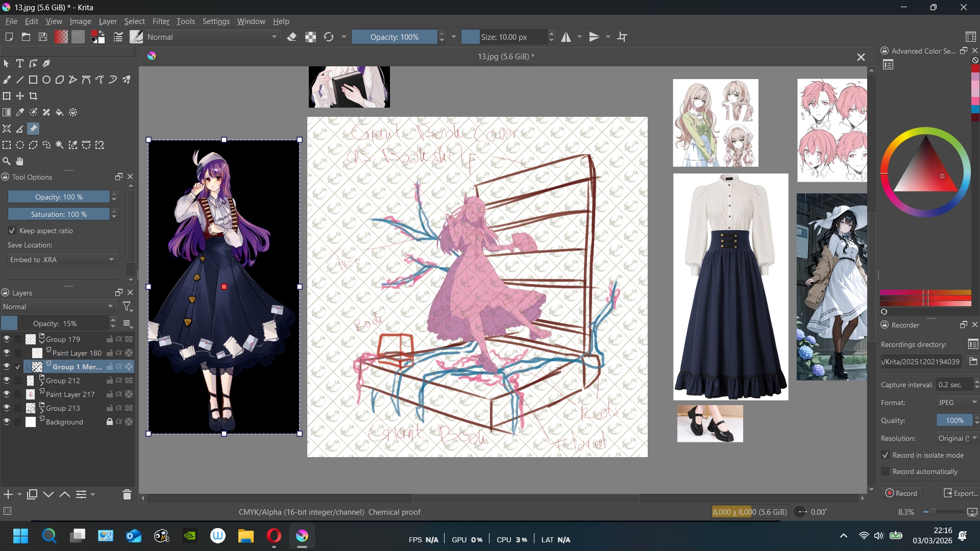Click the Export button
This screenshot has height=551, width=980.
pyautogui.click(x=961, y=493)
